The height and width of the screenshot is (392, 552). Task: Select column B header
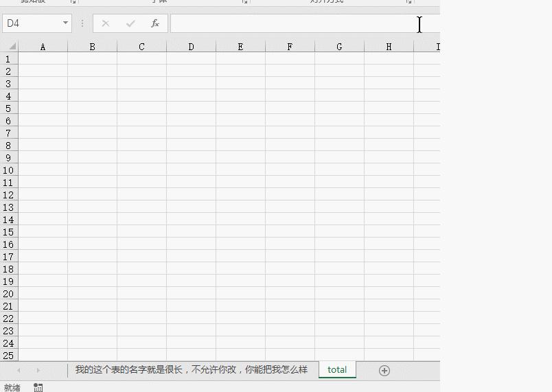pyautogui.click(x=92, y=47)
